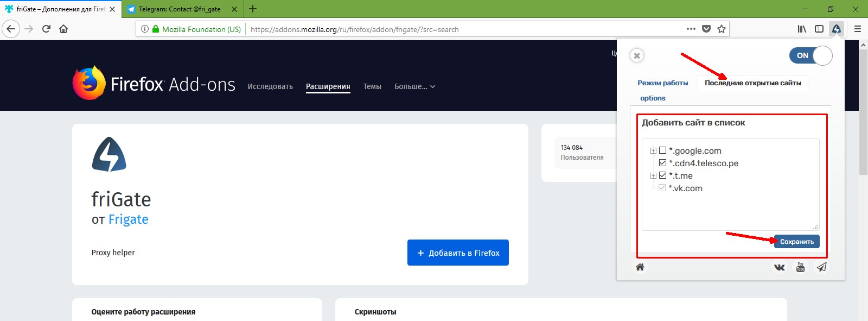Open the Firefox hamburger menu

click(858, 29)
